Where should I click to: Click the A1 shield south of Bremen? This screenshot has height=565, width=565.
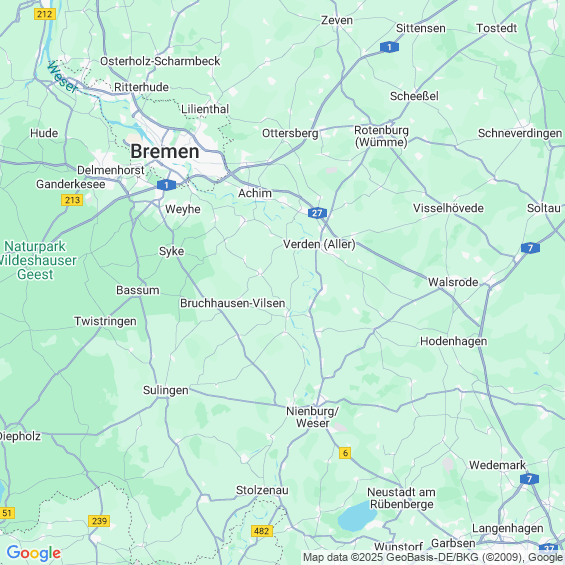pyautogui.click(x=166, y=185)
